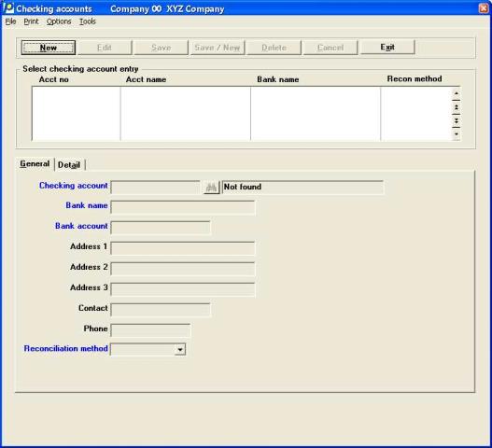Click the Checking account input field
Screen dimensions: 492x448
point(155,188)
